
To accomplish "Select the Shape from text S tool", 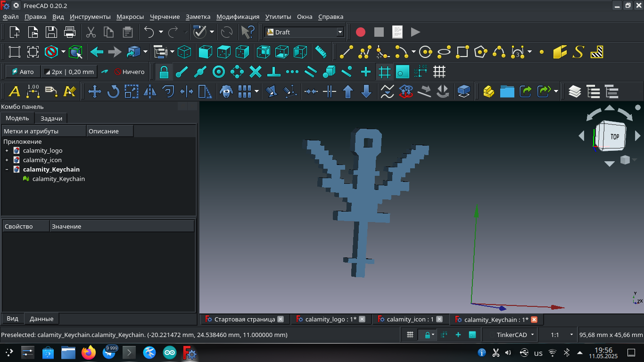I will [x=578, y=52].
